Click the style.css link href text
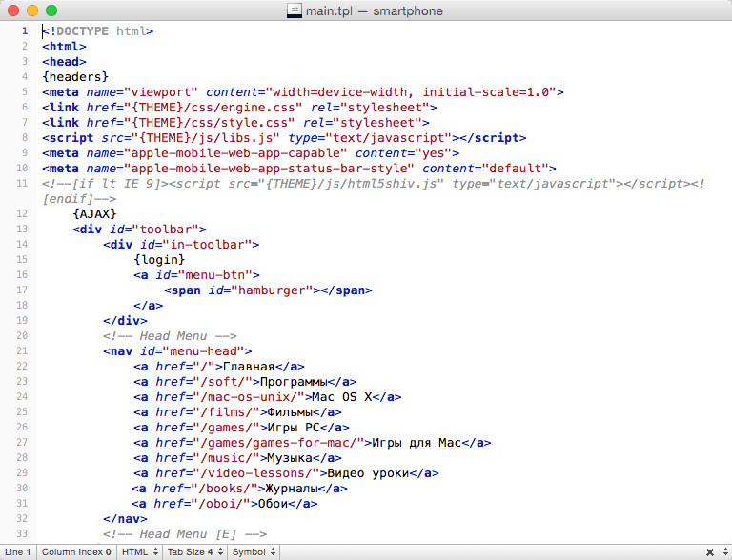Viewport: 732px width, 560px height. point(209,123)
